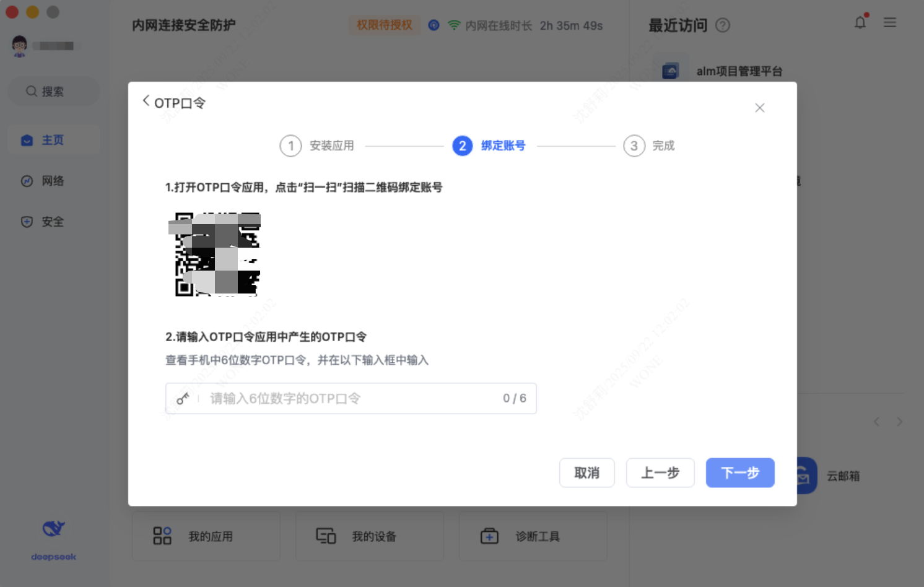Open 我的应用 card

click(x=206, y=536)
